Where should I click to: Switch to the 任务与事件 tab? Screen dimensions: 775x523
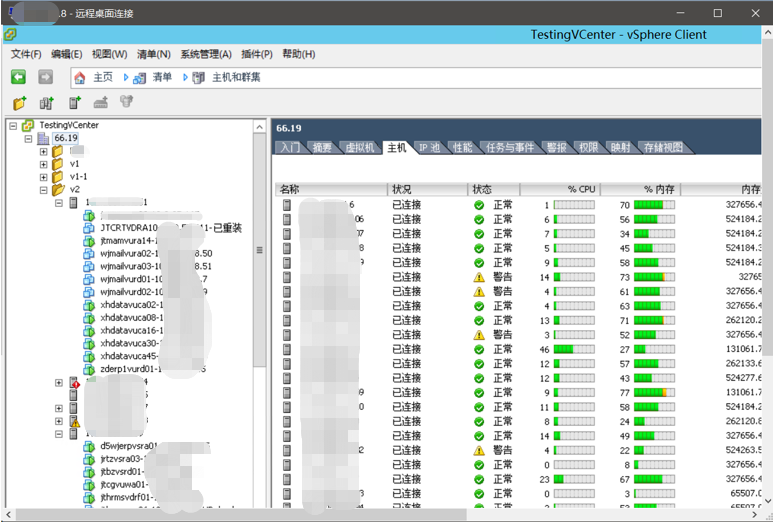[510, 148]
